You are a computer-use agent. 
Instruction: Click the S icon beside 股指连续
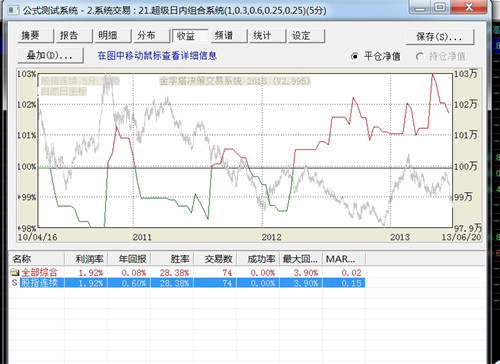coord(15,283)
